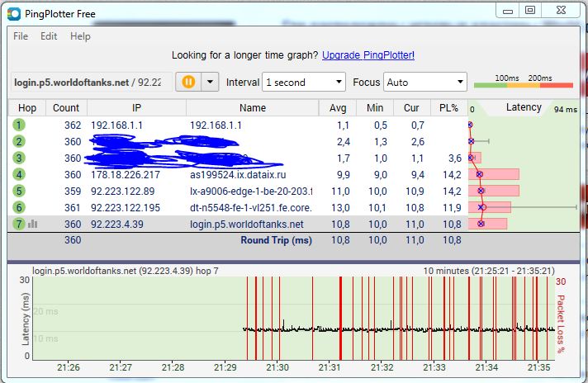Viewport: 588px width, 383px height.
Task: Click the hop 4 number icon
Action: [x=19, y=174]
